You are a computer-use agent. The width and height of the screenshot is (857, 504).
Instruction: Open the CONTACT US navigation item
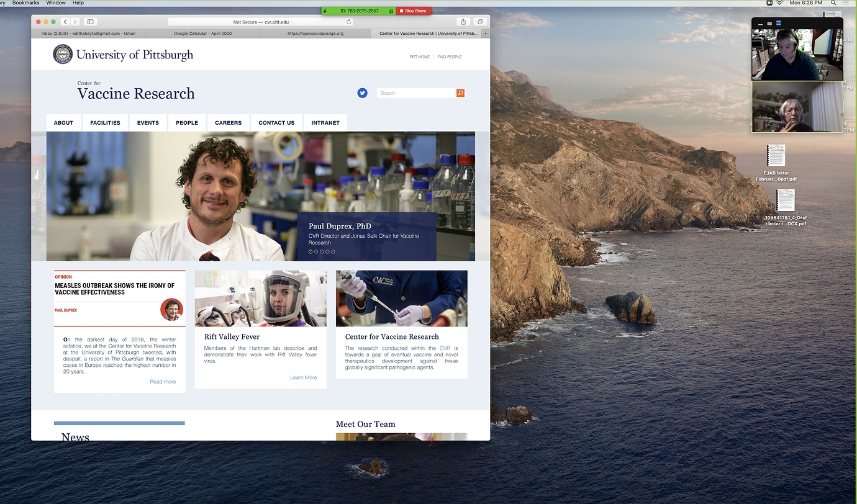tap(276, 123)
